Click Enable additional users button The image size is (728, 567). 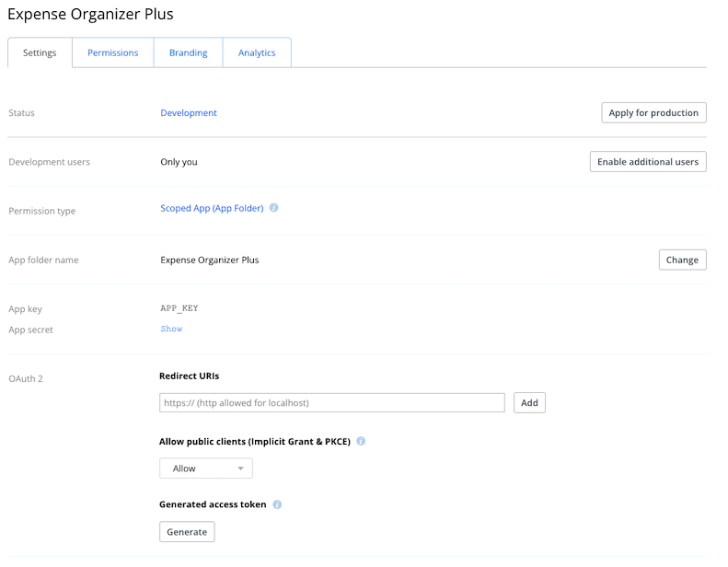coord(648,162)
